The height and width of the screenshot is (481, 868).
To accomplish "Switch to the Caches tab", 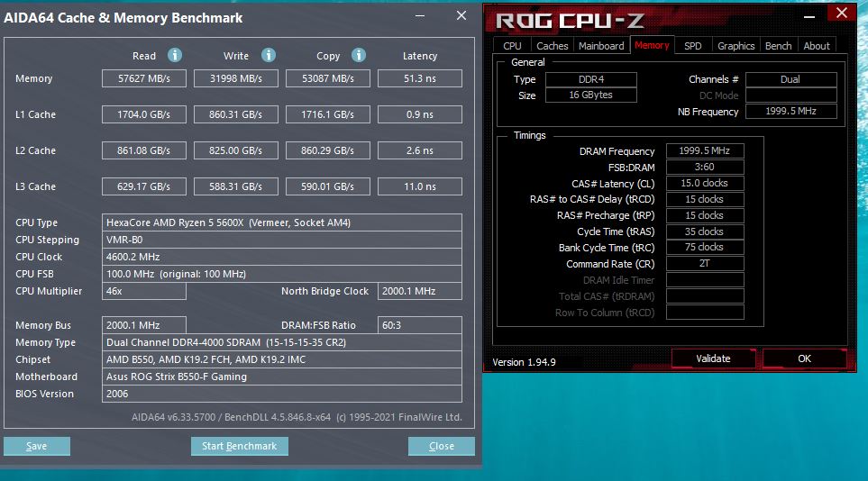I will [552, 46].
